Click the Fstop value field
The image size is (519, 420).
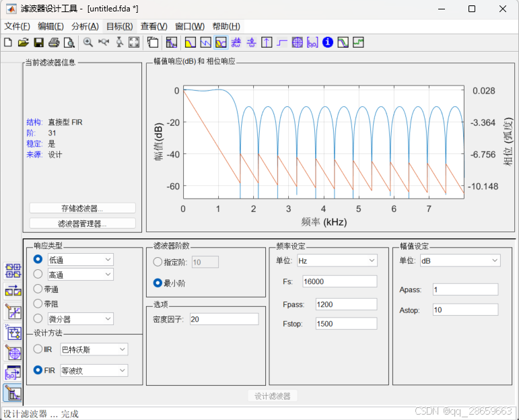346,323
